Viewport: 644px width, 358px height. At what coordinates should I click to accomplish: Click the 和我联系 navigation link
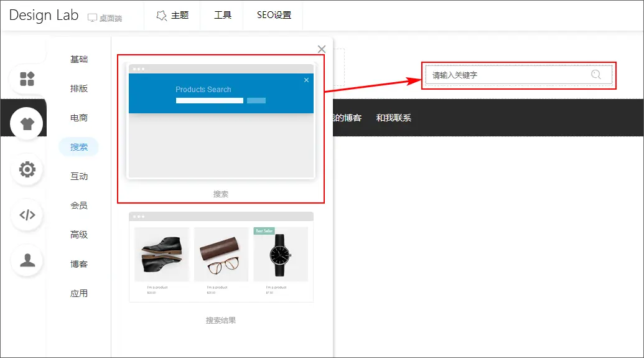(393, 118)
